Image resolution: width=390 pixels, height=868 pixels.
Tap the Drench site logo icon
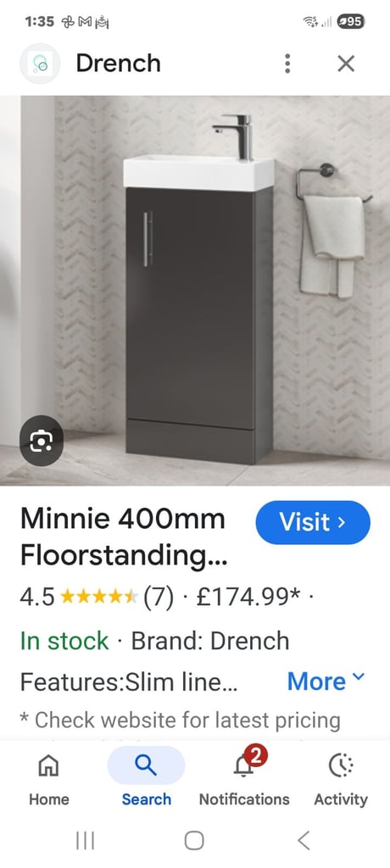[x=40, y=64]
